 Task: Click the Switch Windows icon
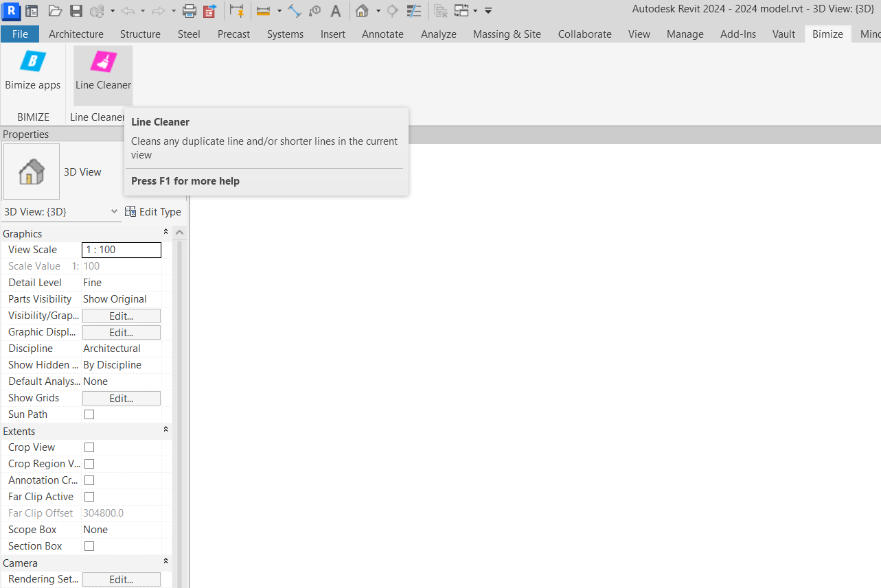click(461, 11)
